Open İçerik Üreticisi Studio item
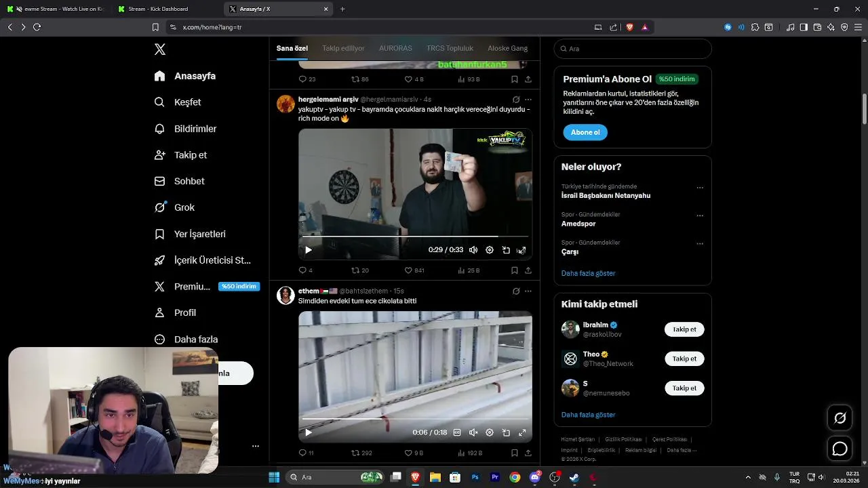 [x=202, y=260]
